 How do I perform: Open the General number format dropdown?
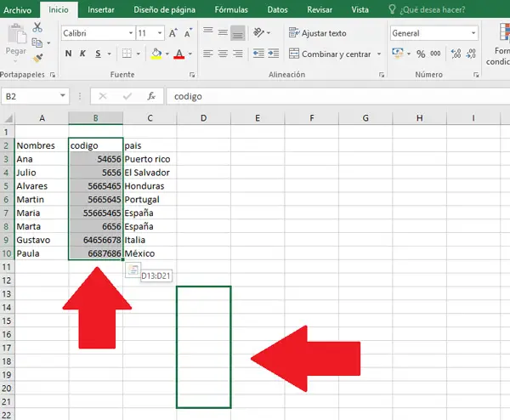473,33
